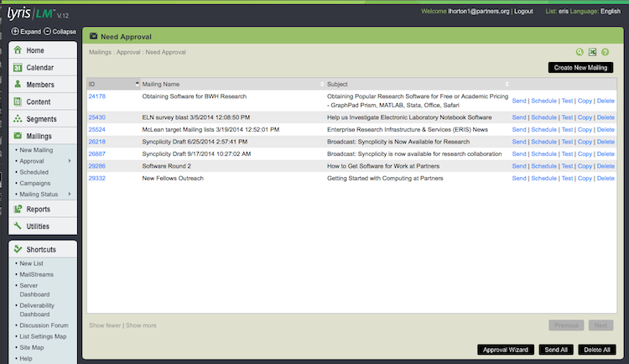Click the green search magnifier icon
Image resolution: width=629 pixels, height=364 pixels.
pyautogui.click(x=580, y=52)
